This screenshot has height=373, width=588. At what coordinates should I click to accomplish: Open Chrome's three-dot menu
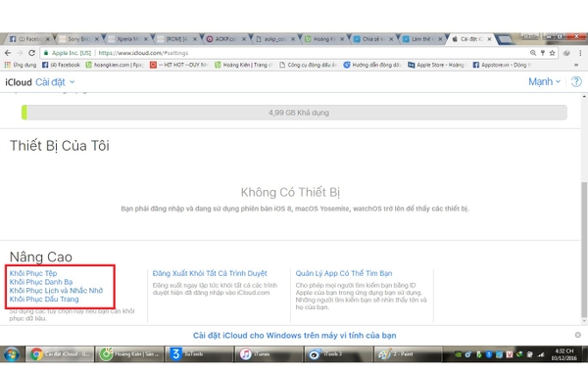pos(580,53)
